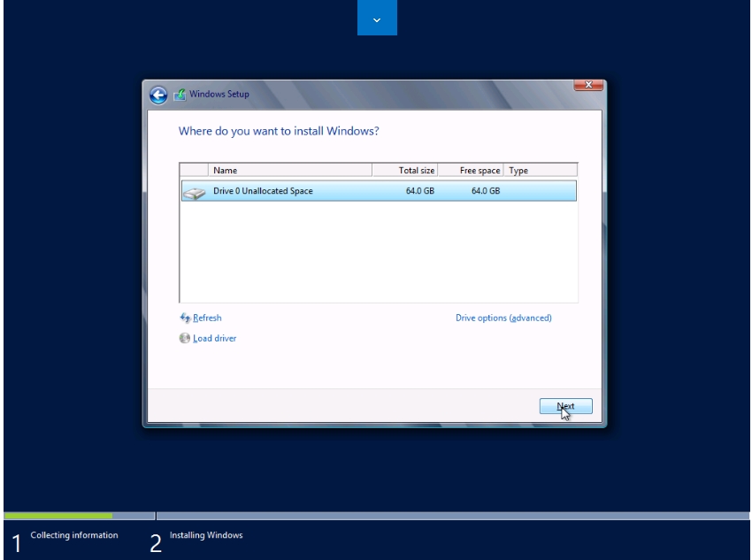Open the Load driver link
Screen dimensions: 752x560
coord(214,338)
